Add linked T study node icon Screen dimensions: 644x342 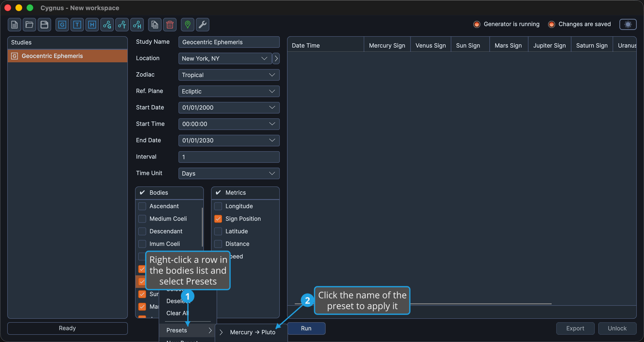pos(122,25)
